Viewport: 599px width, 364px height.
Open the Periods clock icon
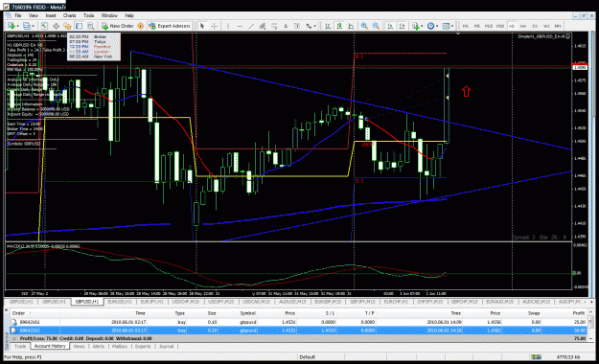(430, 26)
